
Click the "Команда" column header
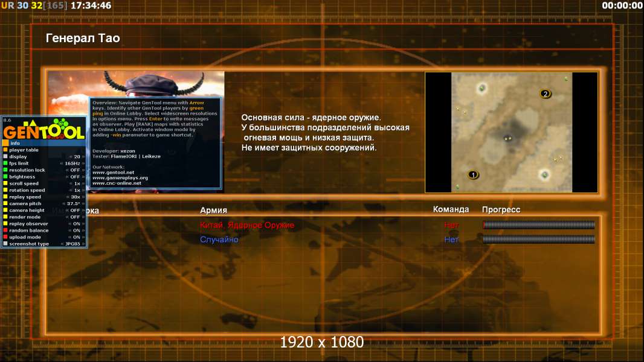point(451,209)
